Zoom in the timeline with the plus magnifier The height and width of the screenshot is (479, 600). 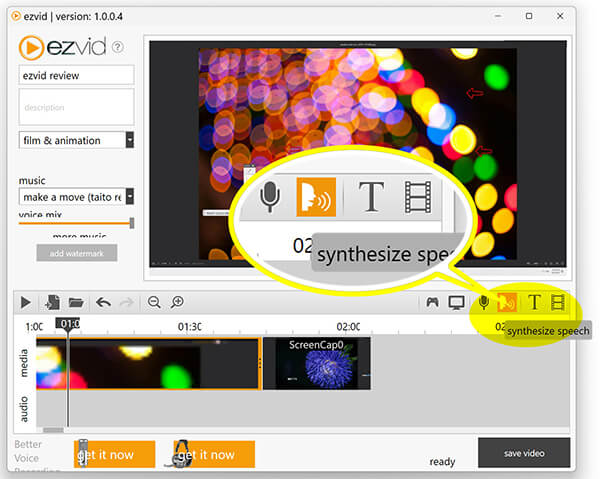tap(177, 302)
